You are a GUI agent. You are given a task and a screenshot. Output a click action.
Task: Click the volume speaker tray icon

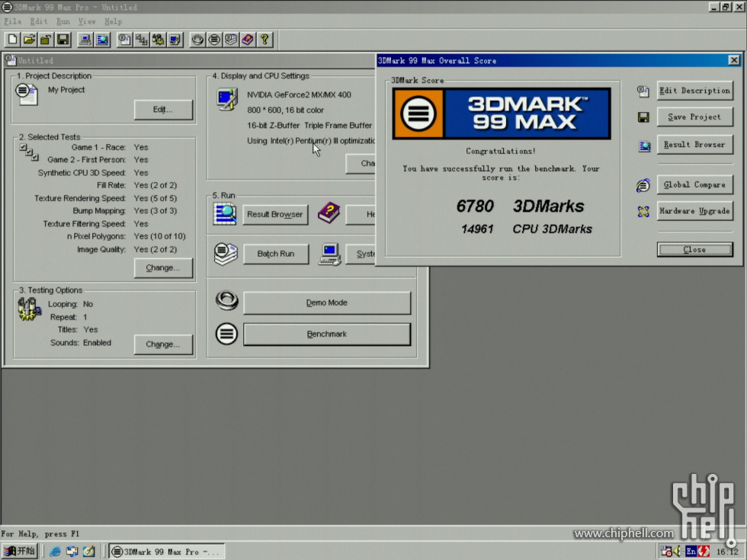[678, 552]
